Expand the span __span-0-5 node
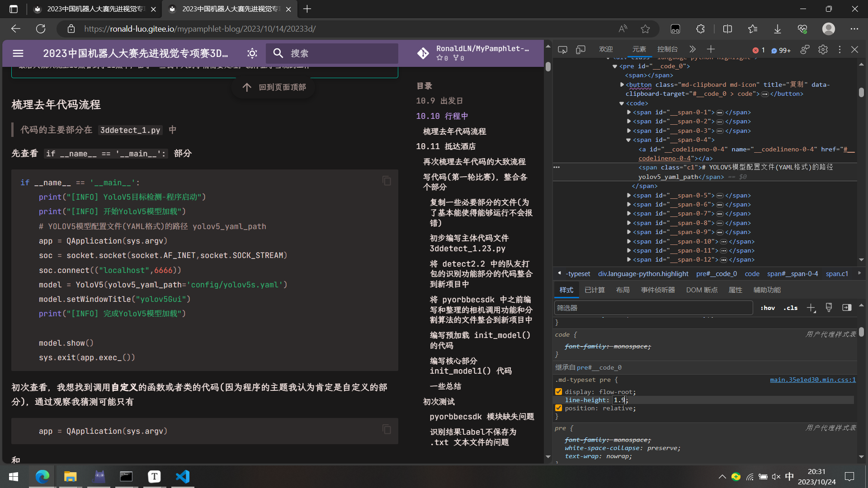Screen dimensions: 868x488 (628, 195)
